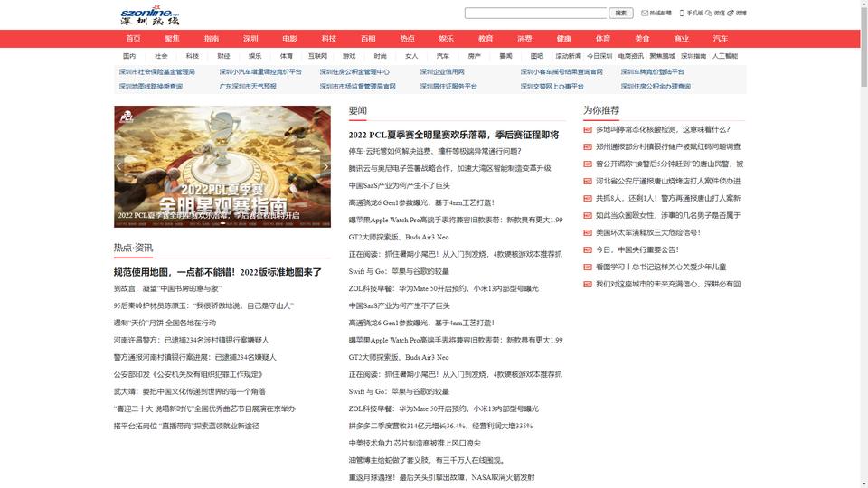
Task: Select 游戏 in the secondary menu
Action: click(x=349, y=56)
